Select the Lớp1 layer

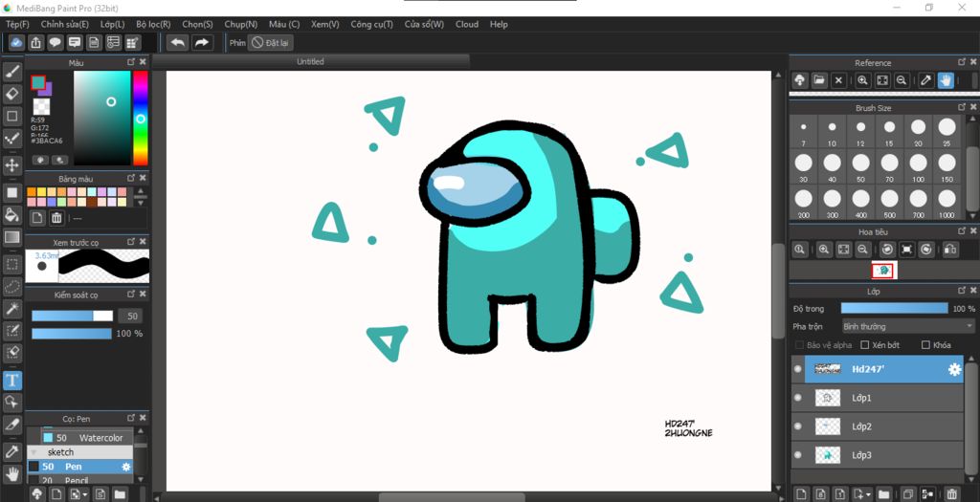[x=878, y=398]
